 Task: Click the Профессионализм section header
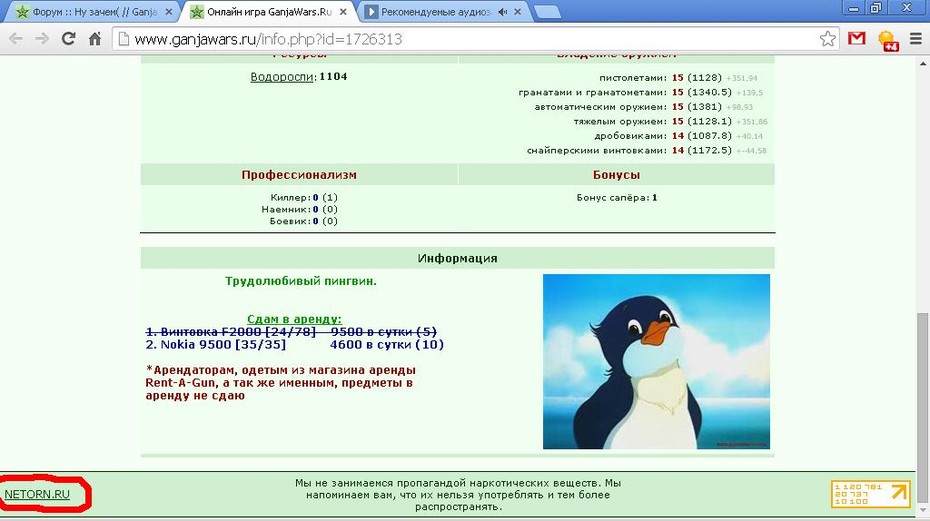299,175
